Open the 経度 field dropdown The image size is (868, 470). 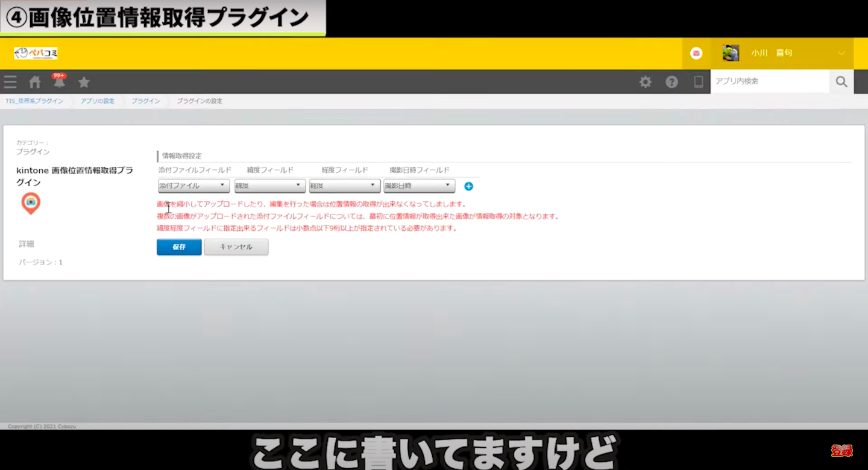(344, 186)
